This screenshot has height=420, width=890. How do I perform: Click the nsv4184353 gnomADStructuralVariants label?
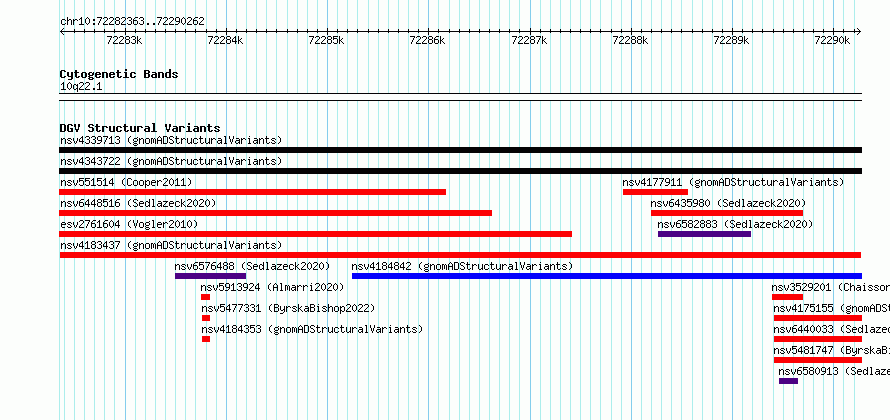click(312, 329)
